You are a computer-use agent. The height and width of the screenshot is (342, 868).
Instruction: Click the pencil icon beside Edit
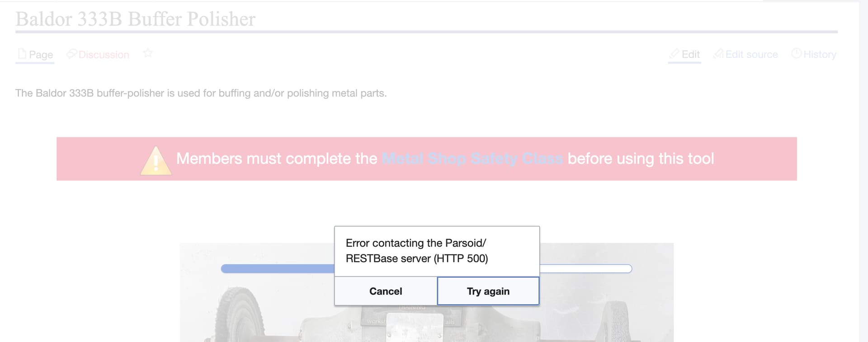[674, 54]
